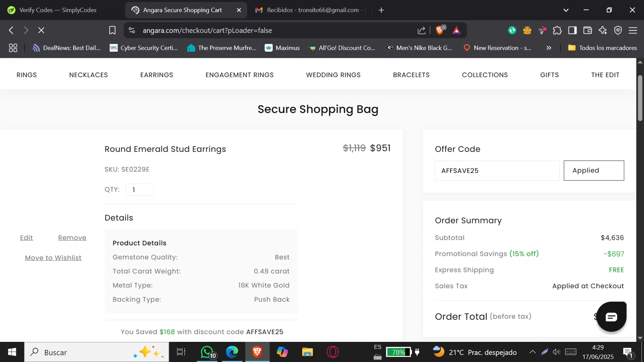Open All'Go! Discount Co... bookmark
The image size is (644, 362).
[342, 48]
